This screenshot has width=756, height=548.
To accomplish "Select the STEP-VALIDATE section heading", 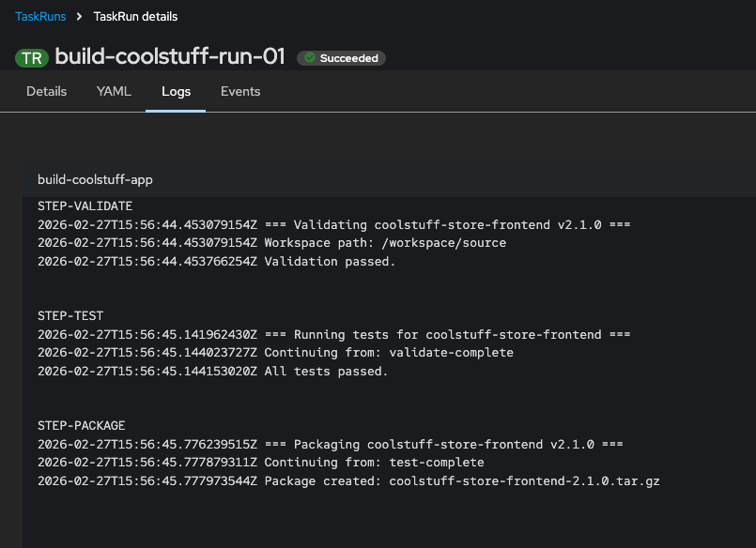I will [86, 205].
